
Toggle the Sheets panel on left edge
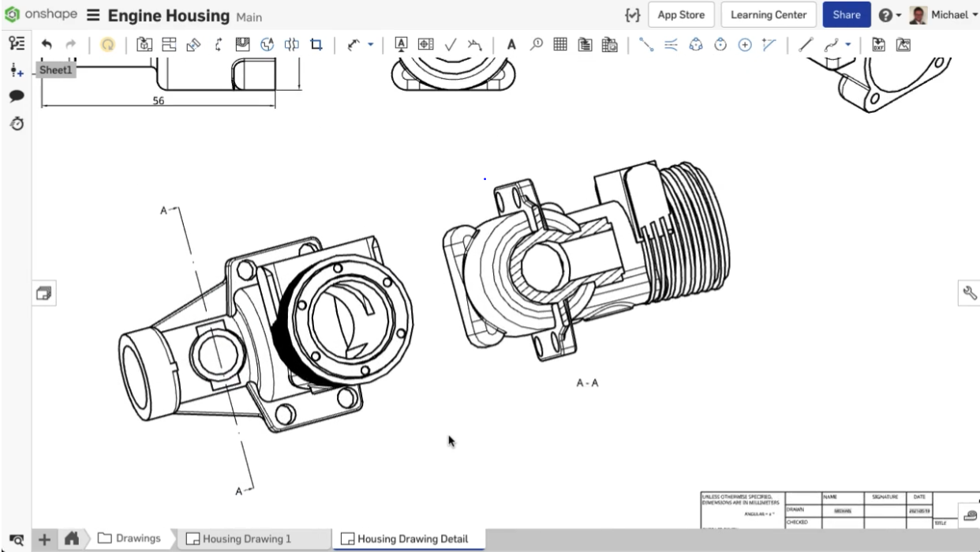pos(43,294)
